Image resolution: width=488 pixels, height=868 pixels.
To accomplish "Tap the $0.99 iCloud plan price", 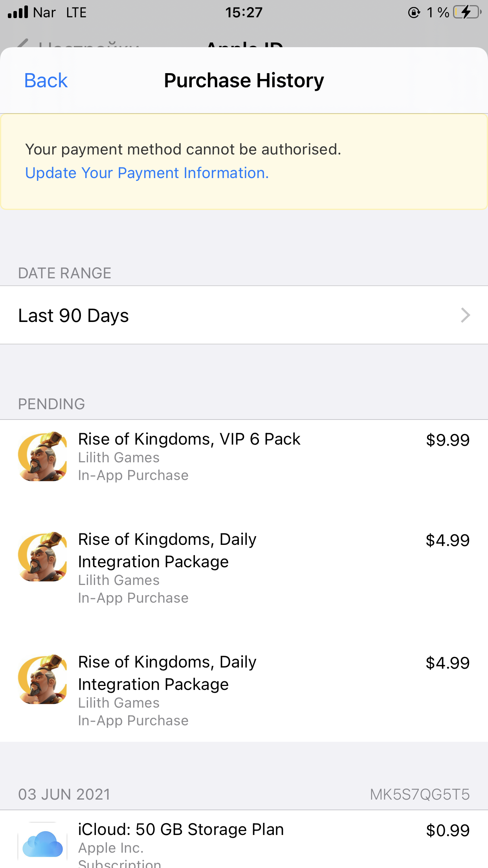I will pos(448,830).
